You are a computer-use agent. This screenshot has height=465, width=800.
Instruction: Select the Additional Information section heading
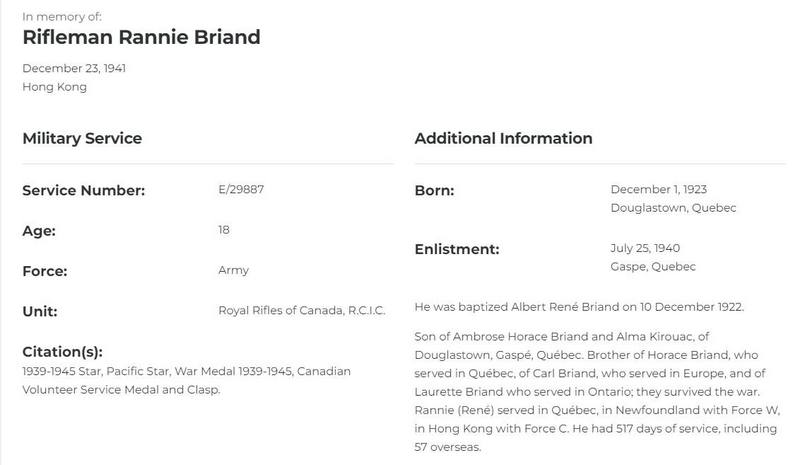[503, 138]
